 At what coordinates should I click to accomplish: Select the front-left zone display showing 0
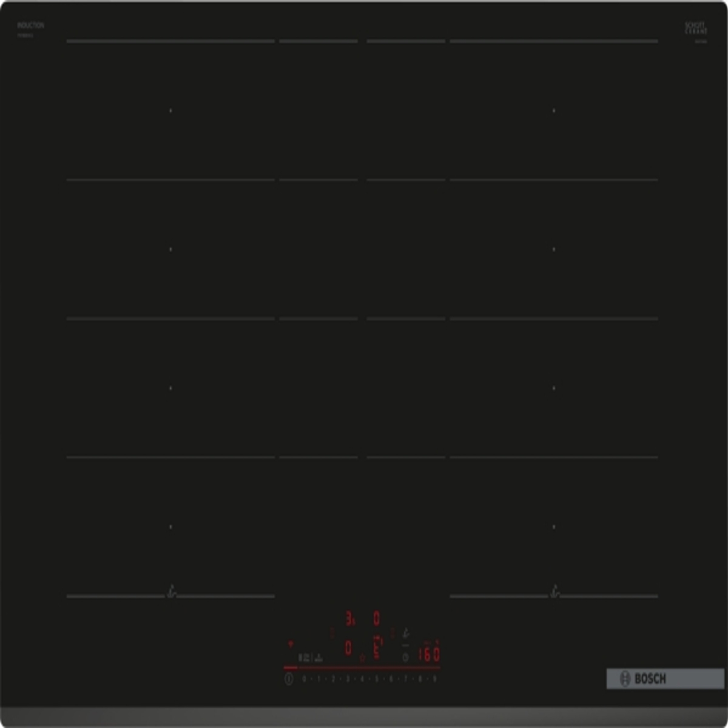(x=348, y=649)
